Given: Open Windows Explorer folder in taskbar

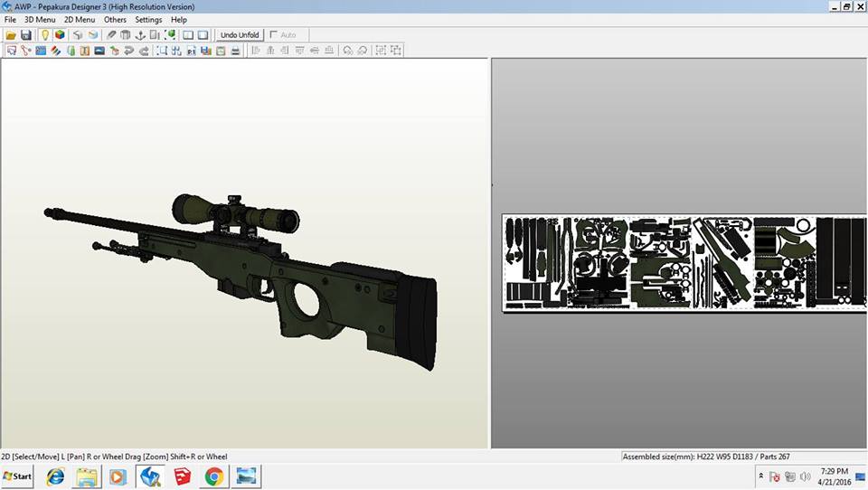Looking at the screenshot, I should point(87,476).
